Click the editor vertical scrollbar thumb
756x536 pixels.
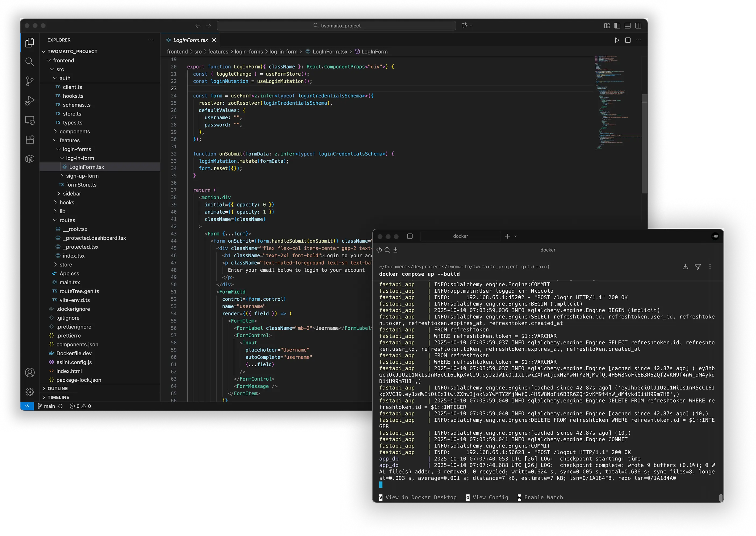pos(644,144)
